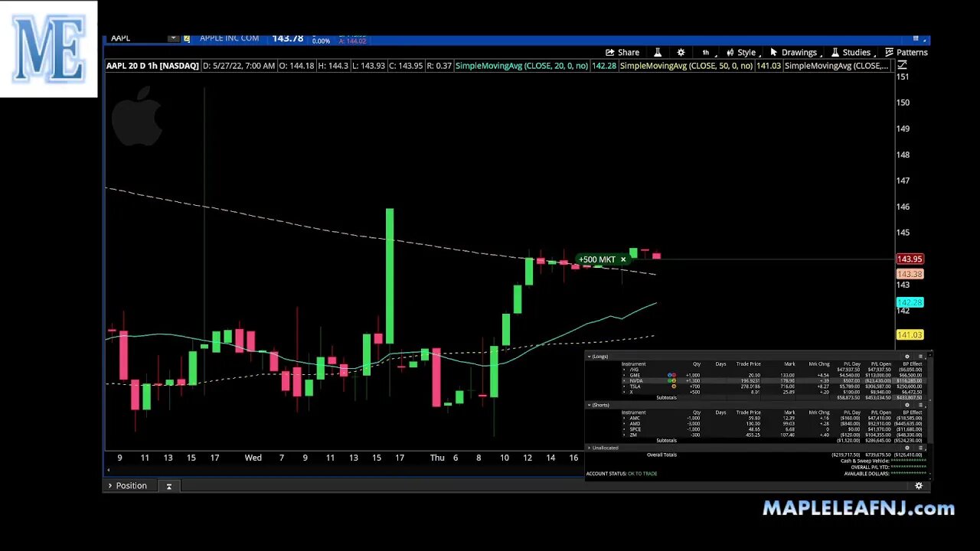The height and width of the screenshot is (551, 980).
Task: Open the Unallocated group list menu icon
Action: point(920,448)
